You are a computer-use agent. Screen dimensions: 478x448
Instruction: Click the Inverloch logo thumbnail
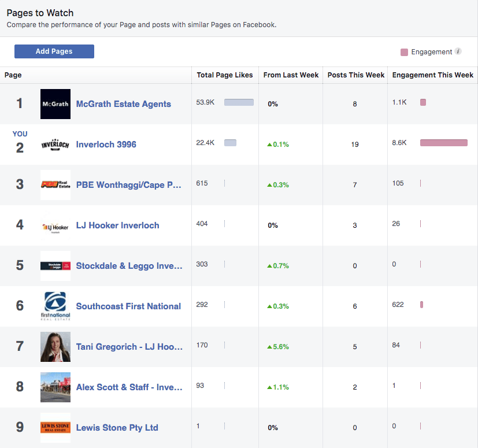55,145
